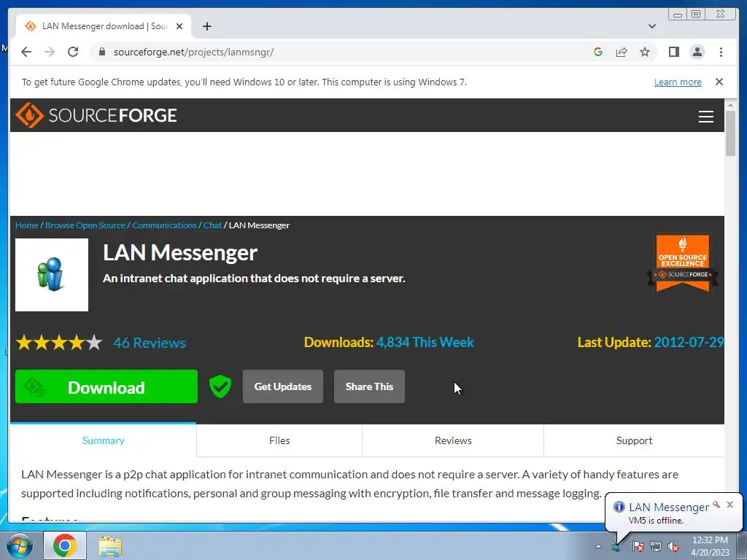Image resolution: width=747 pixels, height=560 pixels.
Task: Switch to the Files tab
Action: point(279,440)
